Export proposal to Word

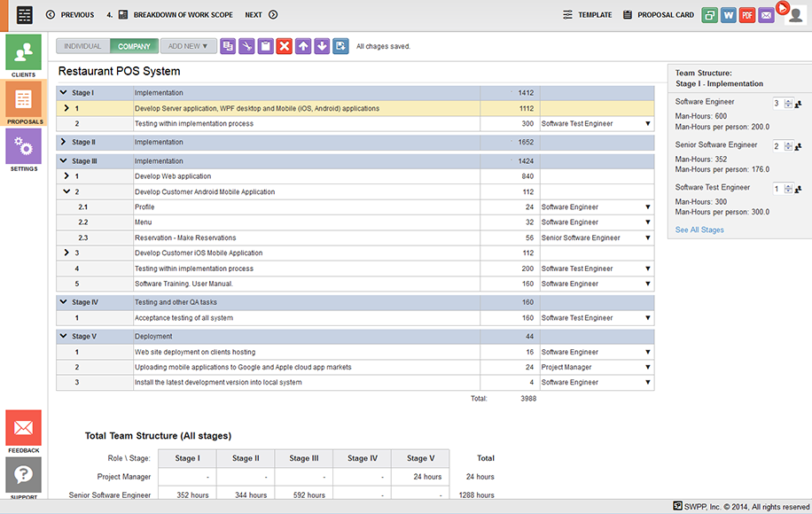point(729,15)
